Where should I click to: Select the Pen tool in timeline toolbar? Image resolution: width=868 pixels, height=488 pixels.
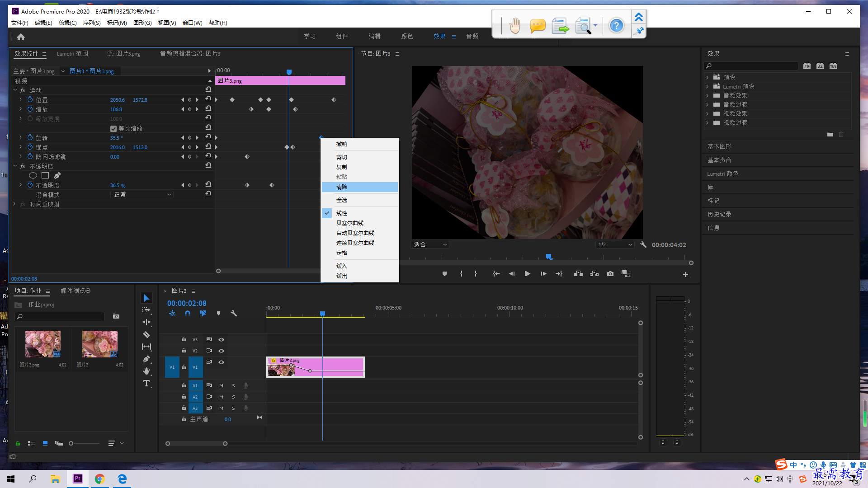[x=146, y=359]
